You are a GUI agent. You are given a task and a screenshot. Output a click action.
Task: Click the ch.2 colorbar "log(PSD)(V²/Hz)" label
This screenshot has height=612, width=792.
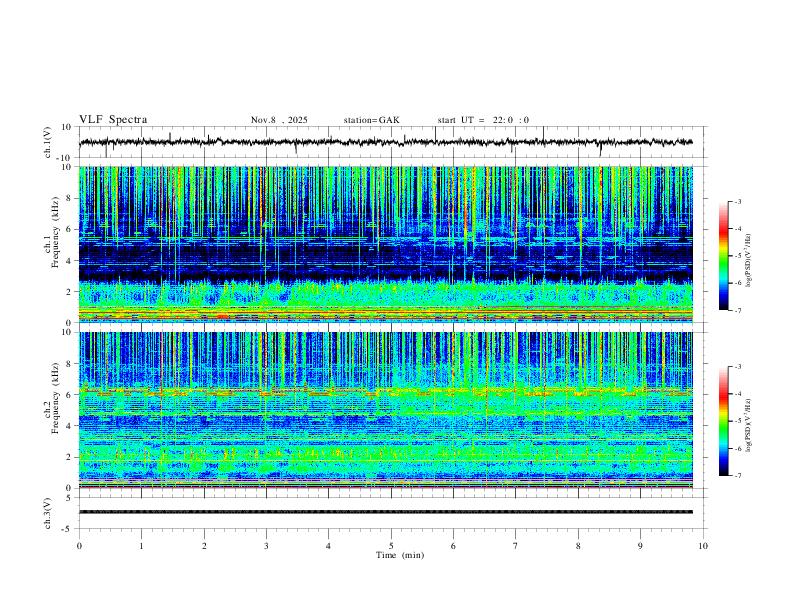(748, 426)
